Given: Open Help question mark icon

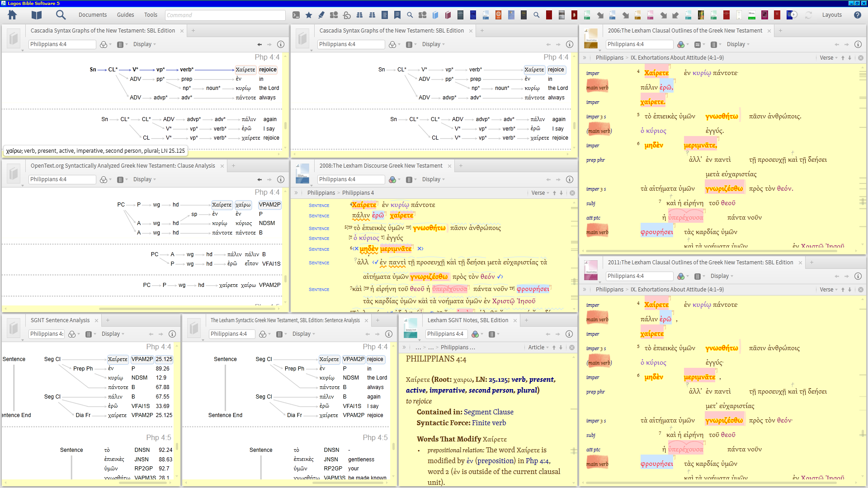Looking at the screenshot, I should point(858,15).
